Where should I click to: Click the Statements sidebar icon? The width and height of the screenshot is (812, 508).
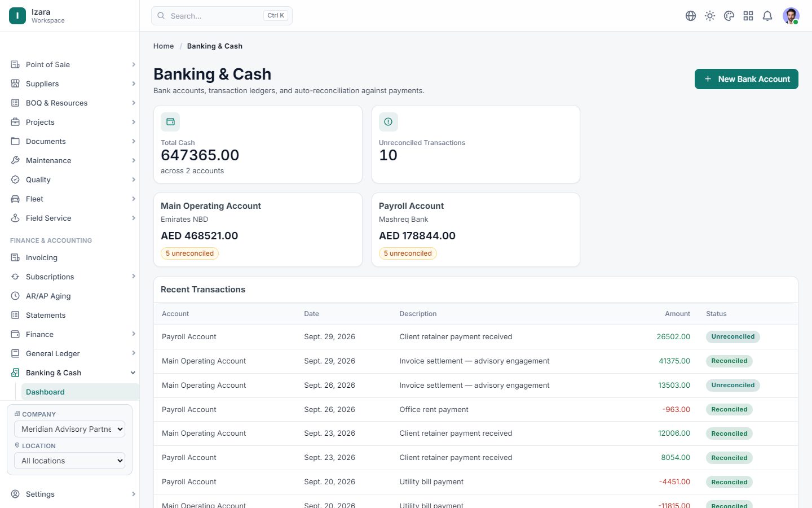[15, 315]
